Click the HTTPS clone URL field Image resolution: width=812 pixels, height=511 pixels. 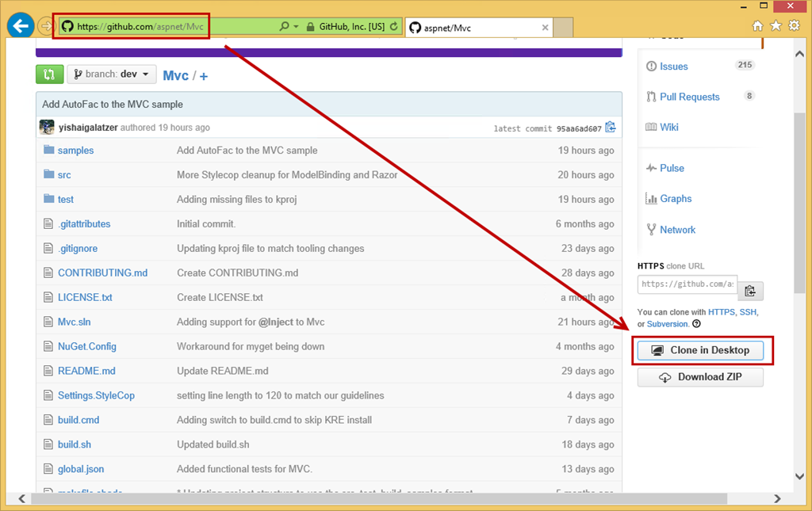[688, 284]
